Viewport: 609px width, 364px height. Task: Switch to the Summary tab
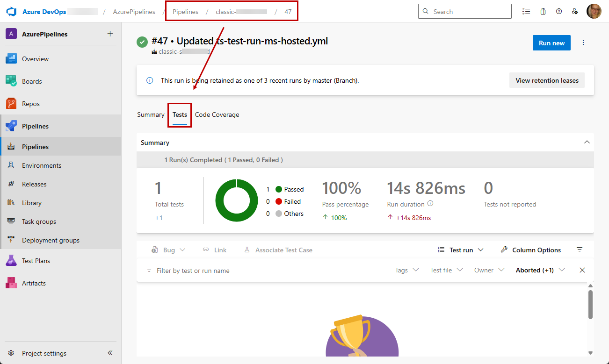click(151, 114)
